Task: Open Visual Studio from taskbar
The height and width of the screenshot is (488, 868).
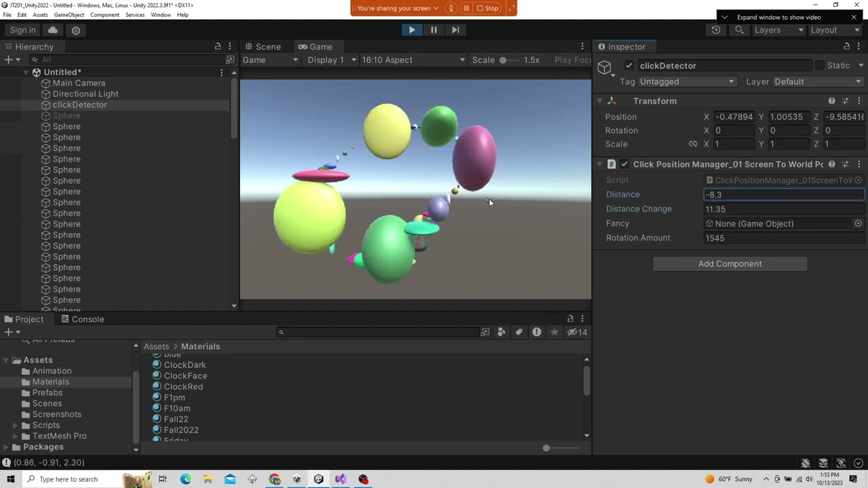Action: tap(340, 479)
